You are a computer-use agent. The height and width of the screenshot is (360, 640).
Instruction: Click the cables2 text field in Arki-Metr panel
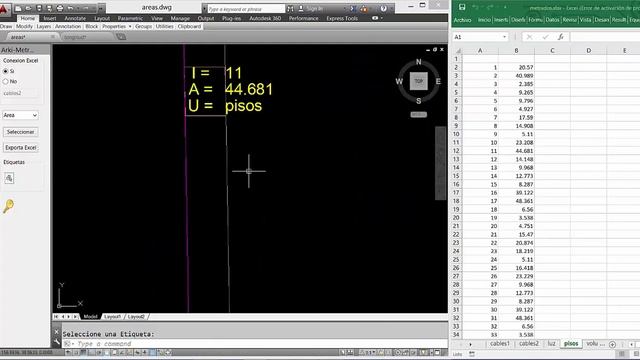(x=20, y=93)
